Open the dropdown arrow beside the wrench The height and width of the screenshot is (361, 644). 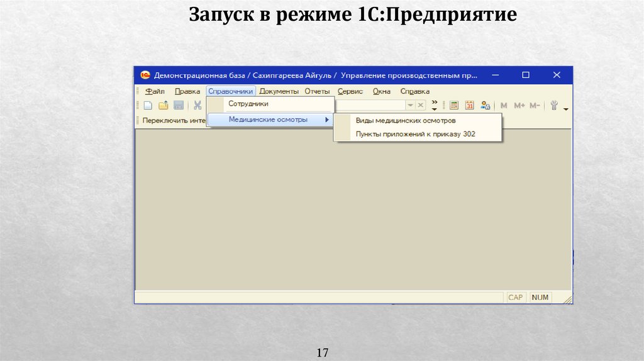tap(565, 108)
